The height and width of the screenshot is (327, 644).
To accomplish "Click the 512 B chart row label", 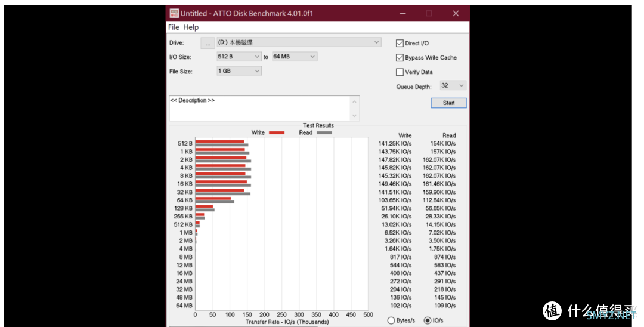I will point(185,143).
